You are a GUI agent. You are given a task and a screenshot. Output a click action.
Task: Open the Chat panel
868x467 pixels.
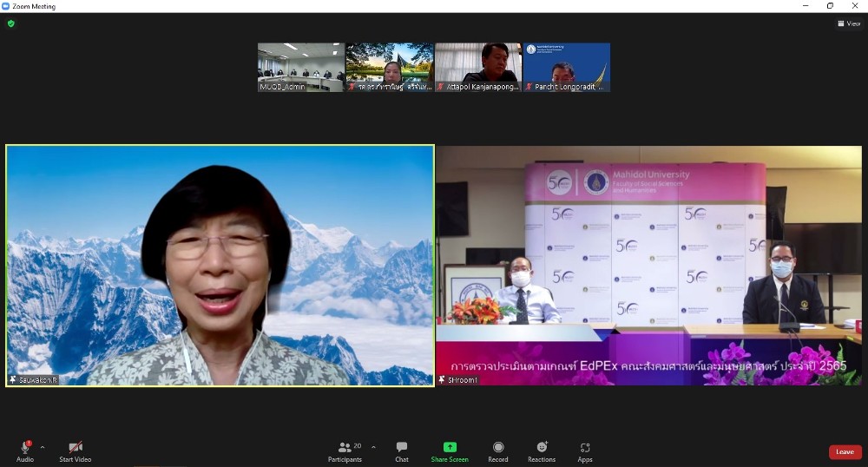click(x=402, y=447)
